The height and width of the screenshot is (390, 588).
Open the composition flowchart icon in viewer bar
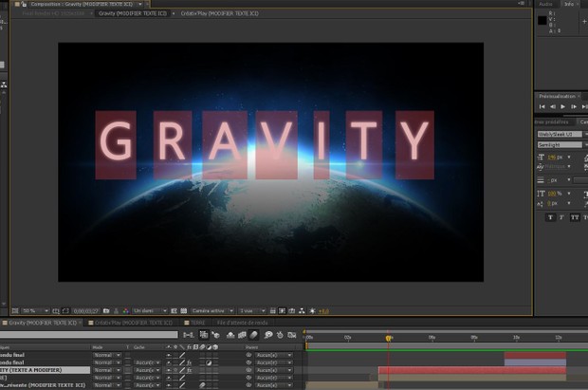(302, 311)
